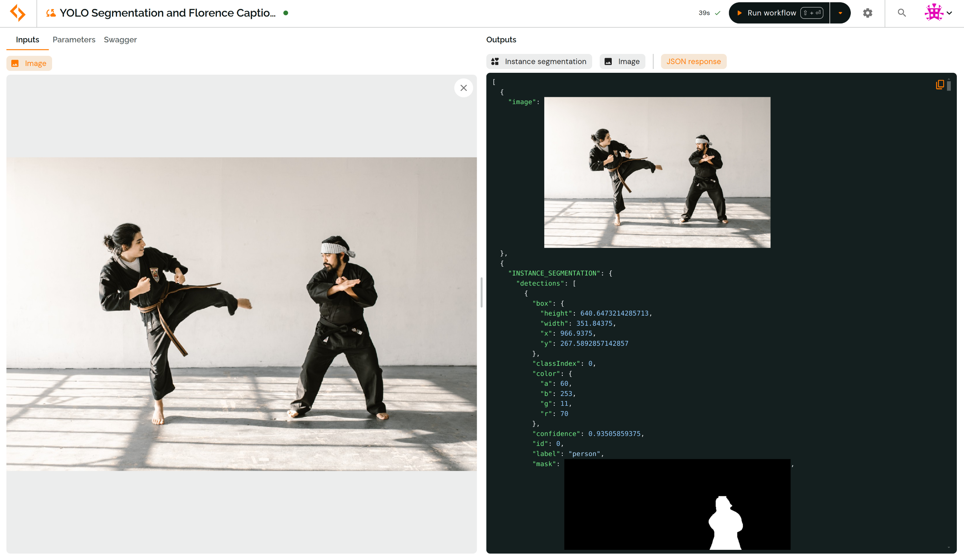Click the martial arts input image
Screen dimensions: 964x560
pos(241,314)
